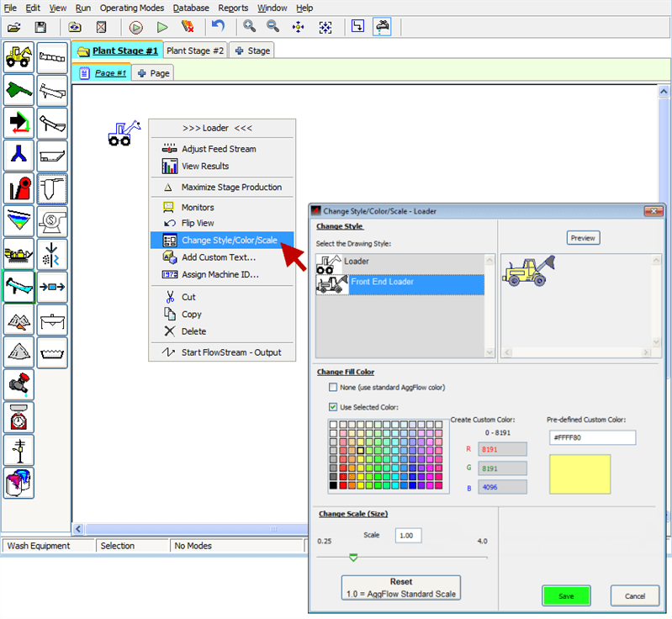Select the red weigh scale palette icon
Image resolution: width=672 pixels, height=619 pixels.
[19, 416]
